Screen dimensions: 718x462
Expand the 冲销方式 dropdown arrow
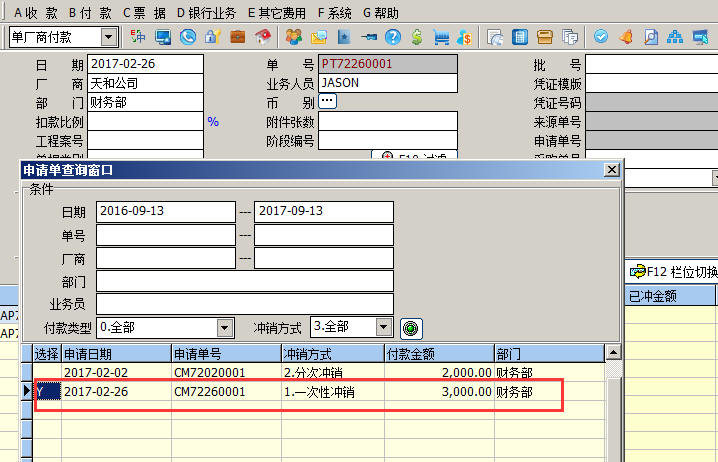coord(384,327)
